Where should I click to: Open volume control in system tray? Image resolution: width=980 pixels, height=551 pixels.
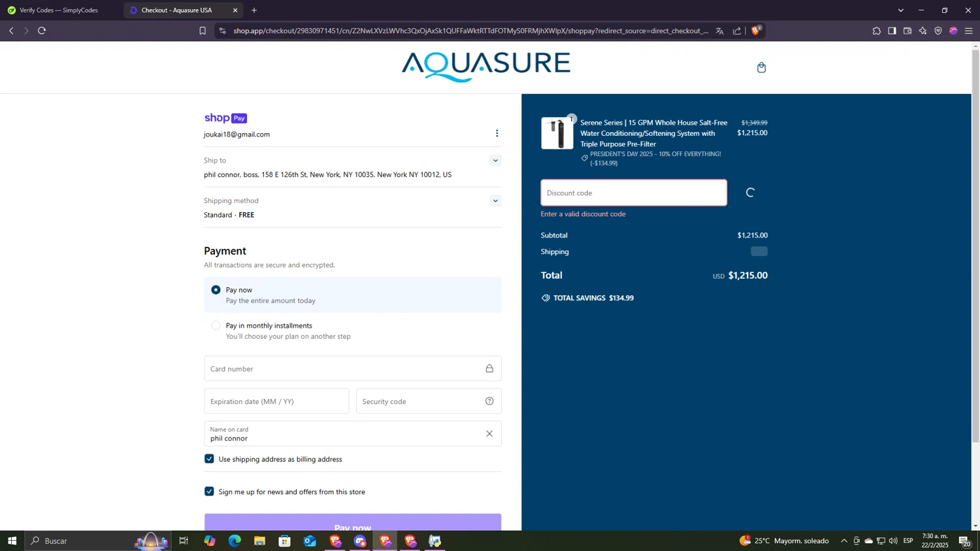click(x=893, y=541)
